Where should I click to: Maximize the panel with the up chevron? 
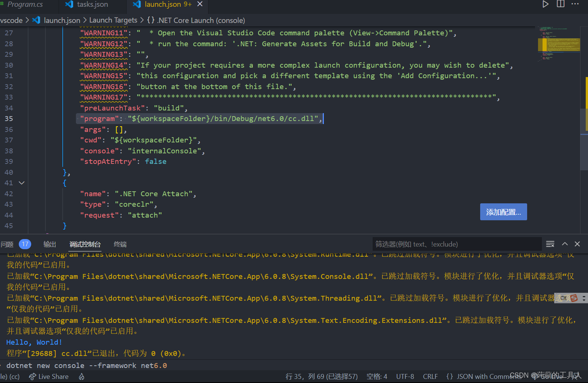pos(565,244)
